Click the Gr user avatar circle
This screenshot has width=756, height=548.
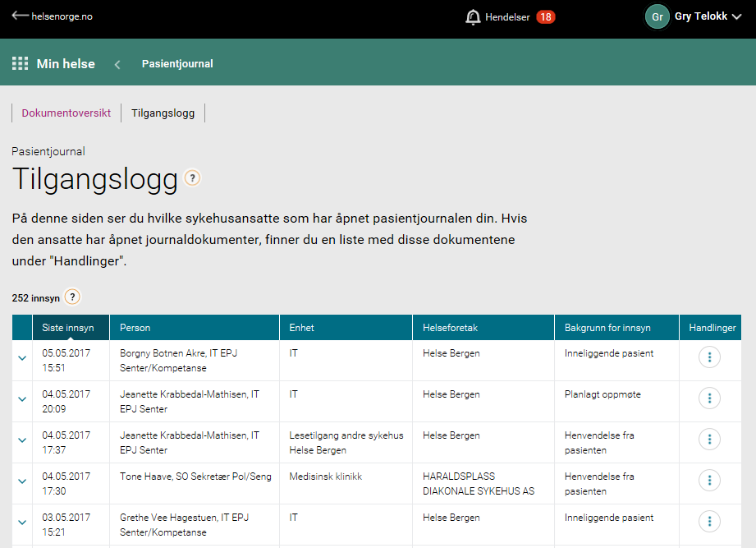tap(657, 17)
